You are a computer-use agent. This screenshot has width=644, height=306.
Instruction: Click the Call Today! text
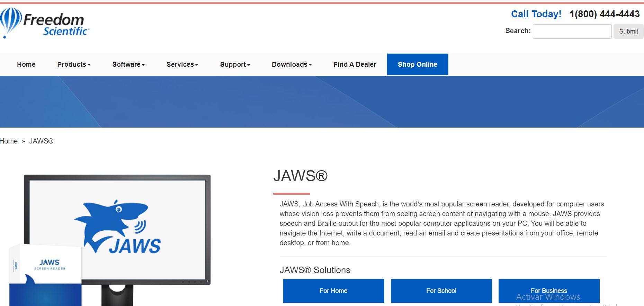(x=536, y=14)
